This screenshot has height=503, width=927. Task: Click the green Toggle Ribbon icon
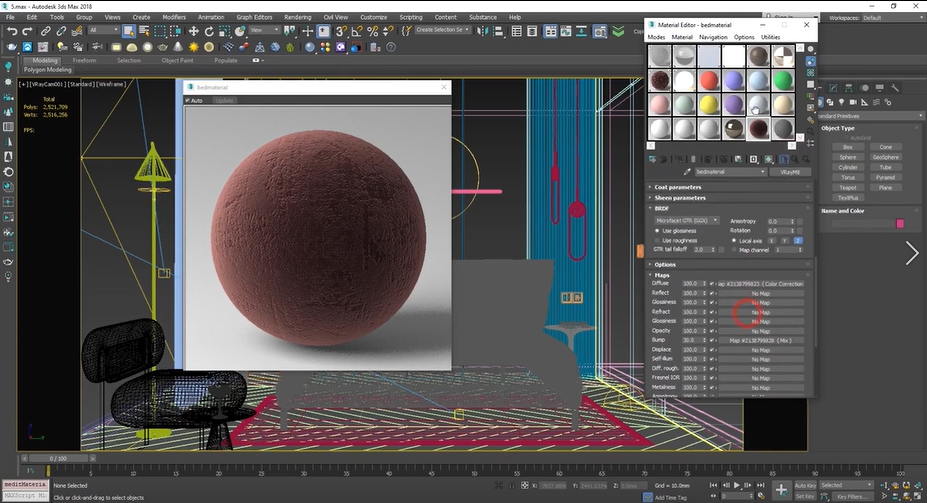pos(618,31)
